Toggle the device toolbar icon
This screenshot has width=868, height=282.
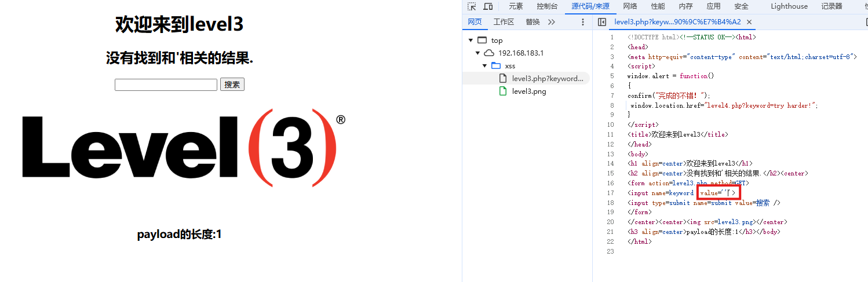(x=488, y=6)
